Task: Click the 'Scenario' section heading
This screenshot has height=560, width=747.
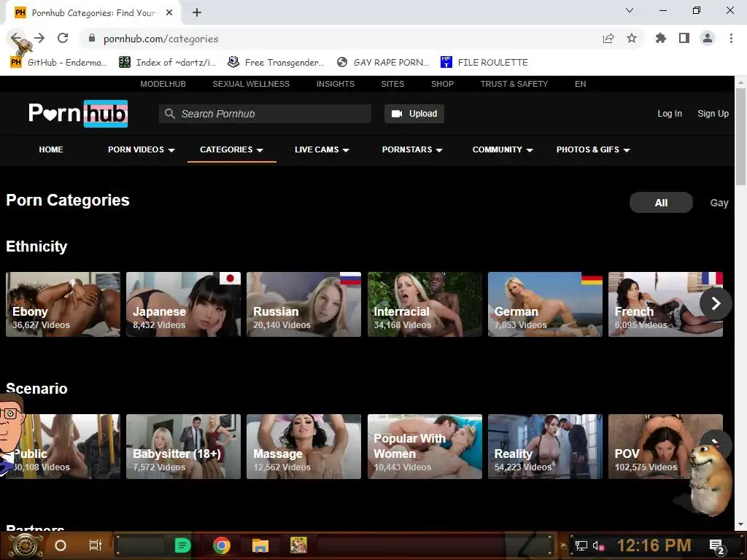Action: tap(36, 389)
